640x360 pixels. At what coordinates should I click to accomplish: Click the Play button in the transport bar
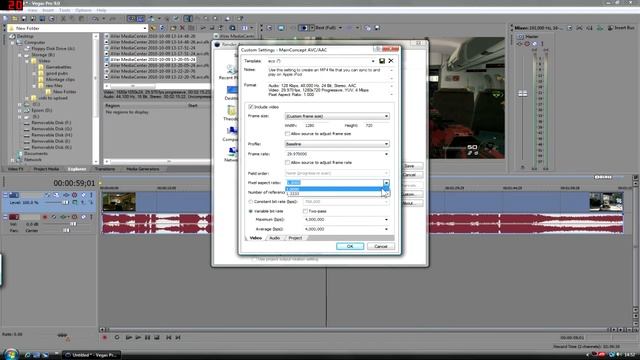pos(138,338)
